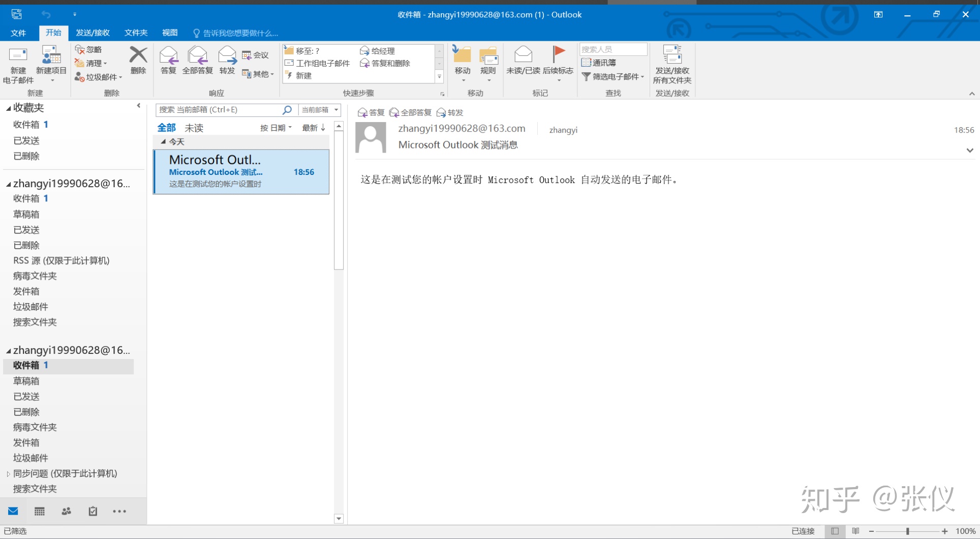Forward the message via 转发 ribbon icon
This screenshot has width=980, height=539.
coord(227,61)
